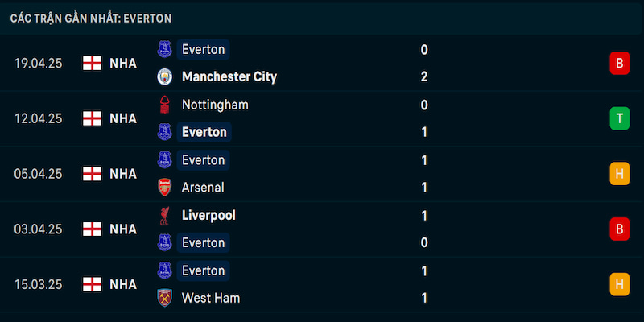The height and width of the screenshot is (322, 644).
Task: Click the Liverpool club crest
Action: point(164,215)
